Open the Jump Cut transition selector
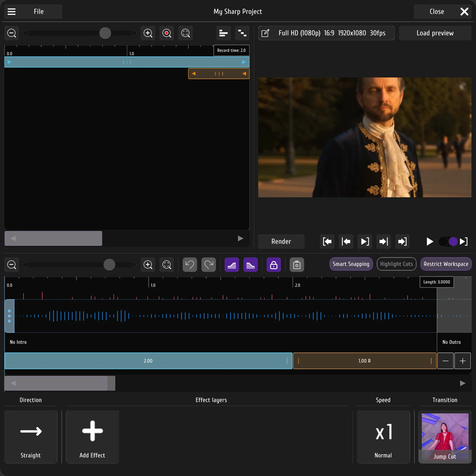 pos(445,437)
